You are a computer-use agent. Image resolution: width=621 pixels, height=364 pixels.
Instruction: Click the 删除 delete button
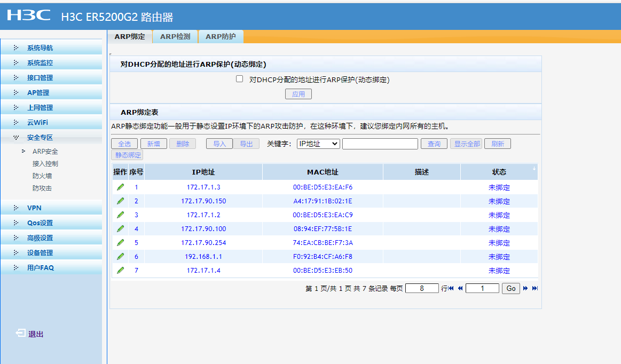point(183,144)
